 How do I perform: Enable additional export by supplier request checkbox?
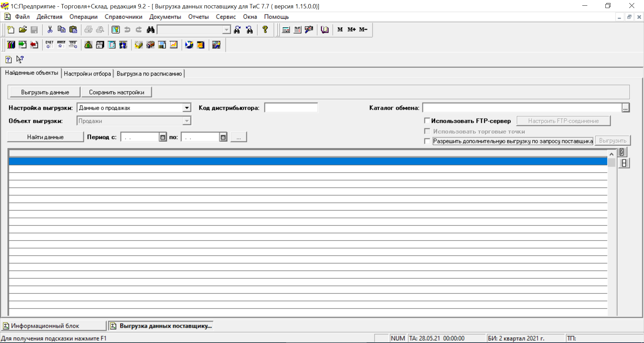[427, 141]
